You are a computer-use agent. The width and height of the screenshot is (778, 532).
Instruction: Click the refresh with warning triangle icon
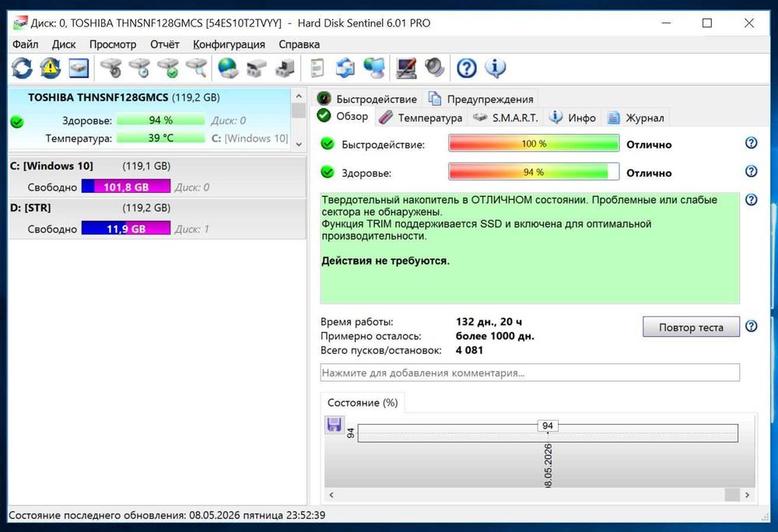(x=50, y=68)
